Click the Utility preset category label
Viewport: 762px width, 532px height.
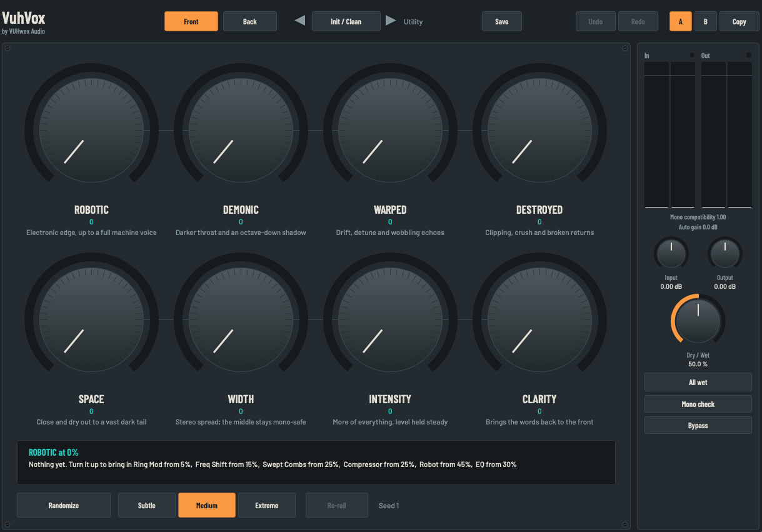(x=413, y=22)
